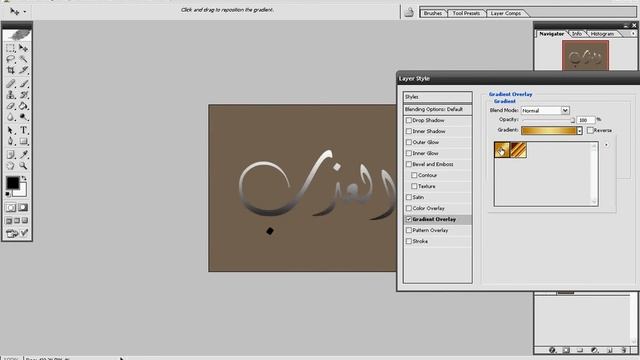Click Add layer mask icon in Layers palette
This screenshot has height=360, width=640.
566,350
